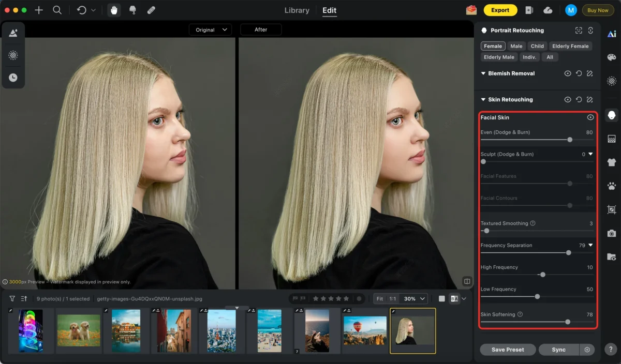Select the Child portrait category
The image size is (621, 364).
coord(537,45)
